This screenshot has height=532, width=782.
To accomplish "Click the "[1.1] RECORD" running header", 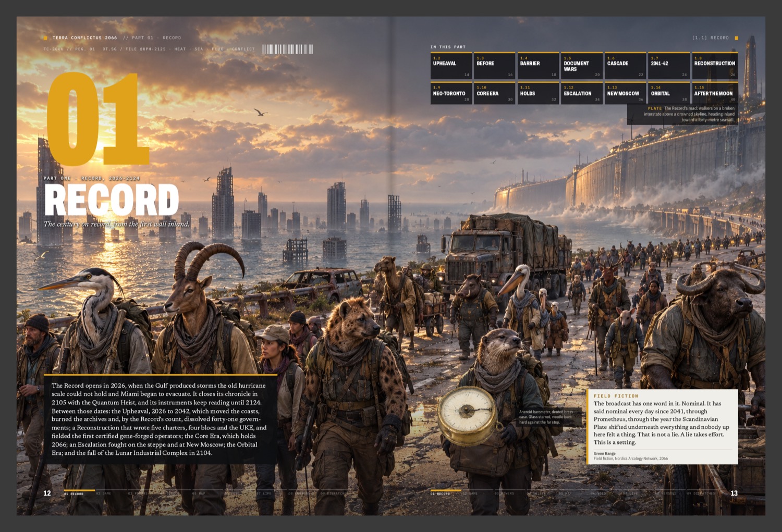I will click(711, 38).
